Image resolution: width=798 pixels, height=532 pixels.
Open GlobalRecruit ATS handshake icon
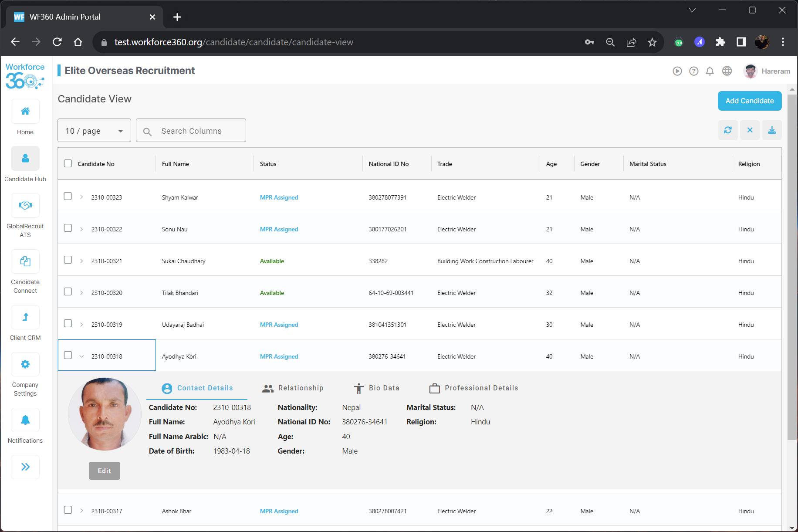(x=25, y=206)
